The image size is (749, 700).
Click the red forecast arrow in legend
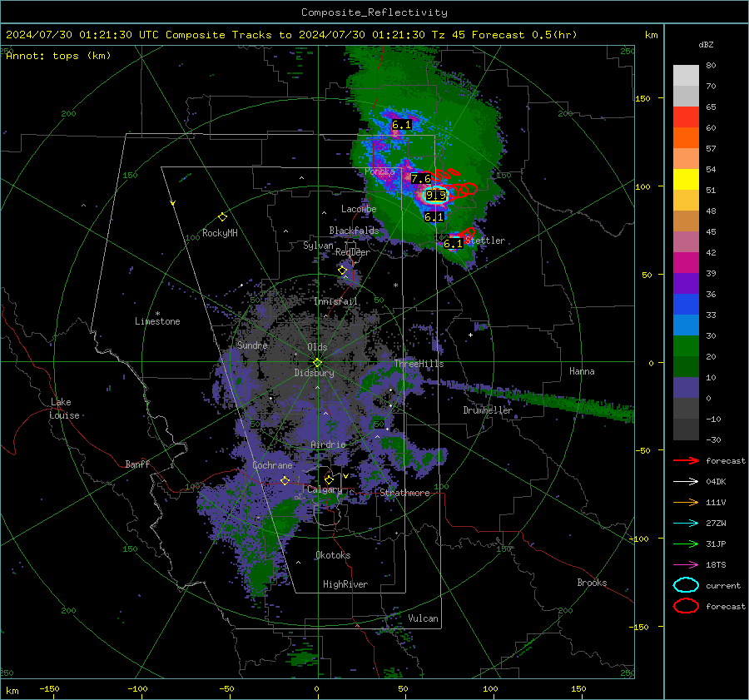(686, 460)
